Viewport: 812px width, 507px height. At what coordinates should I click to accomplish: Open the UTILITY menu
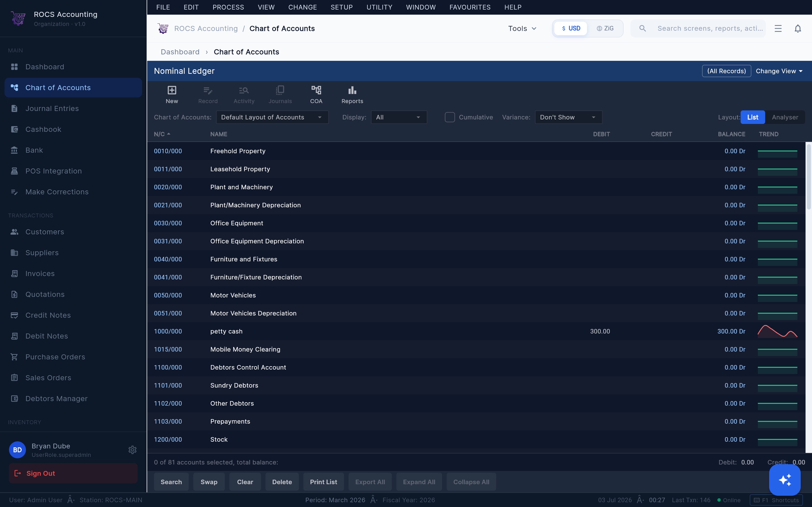[379, 7]
